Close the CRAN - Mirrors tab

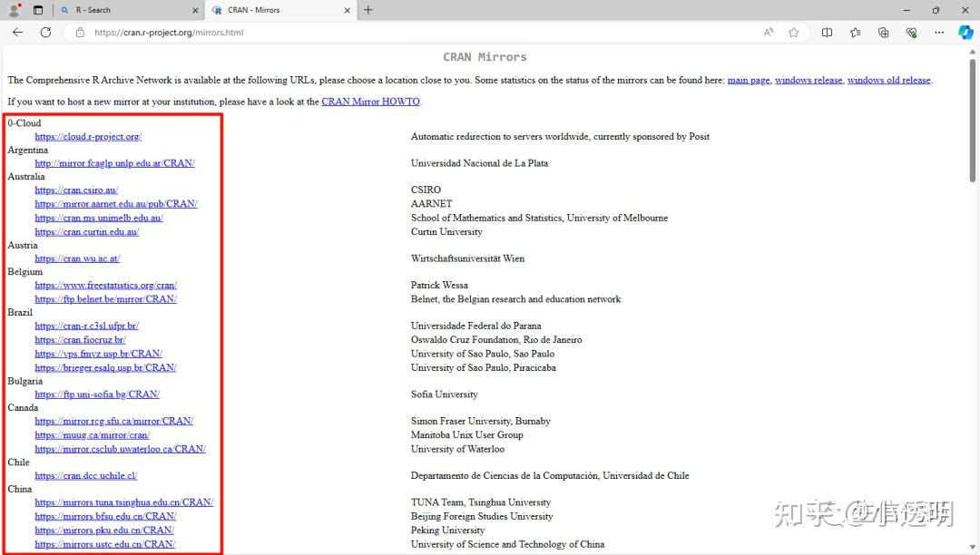(347, 11)
